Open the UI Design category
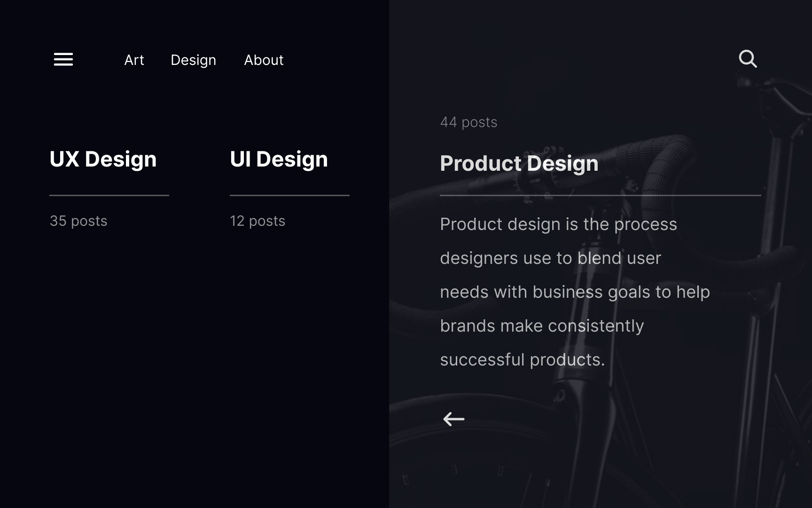This screenshot has height=508, width=812. 279,159
